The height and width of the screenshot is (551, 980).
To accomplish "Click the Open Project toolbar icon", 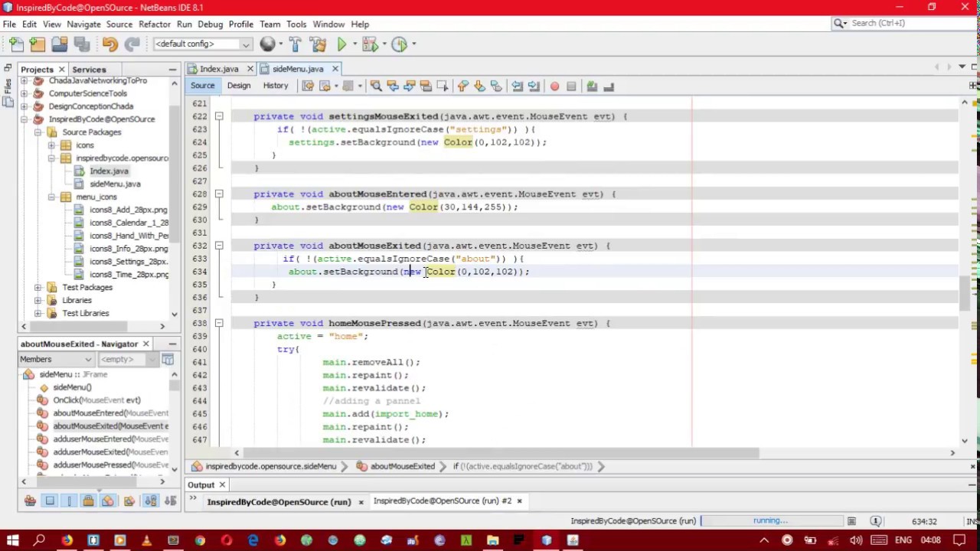I will (x=59, y=44).
